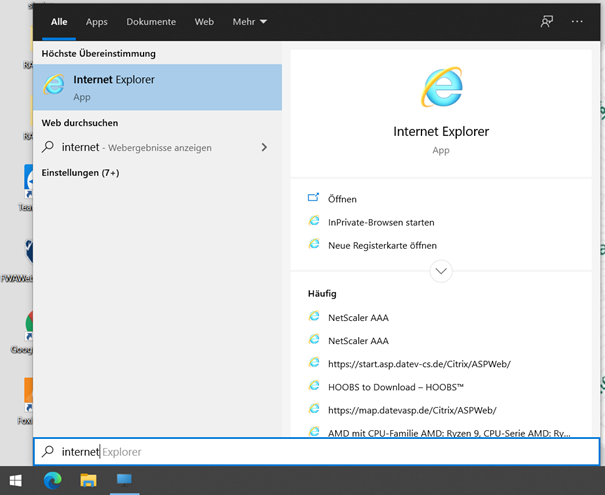
Task: Select Internet Explorer best match result
Action: click(x=157, y=87)
